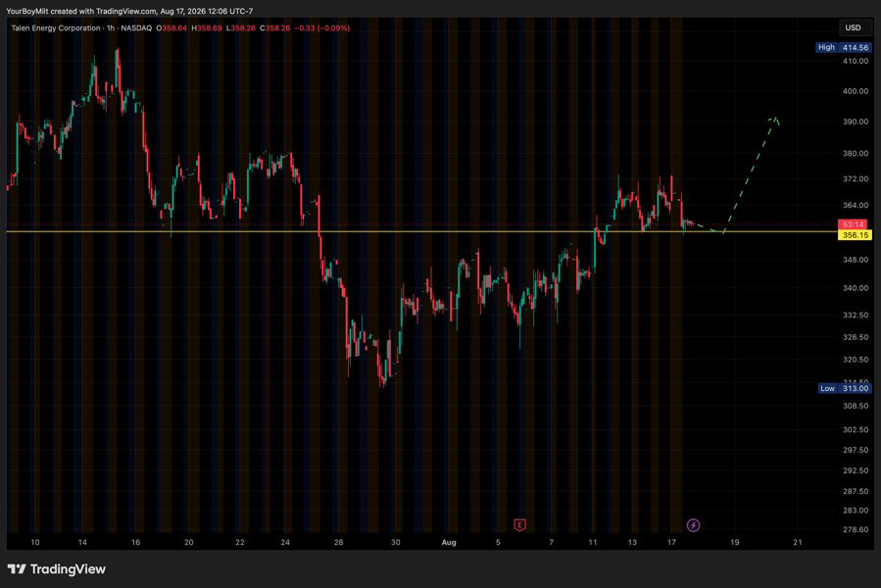Screen dimensions: 881x588
Task: Click date 30 on the time axis
Action: coord(396,543)
